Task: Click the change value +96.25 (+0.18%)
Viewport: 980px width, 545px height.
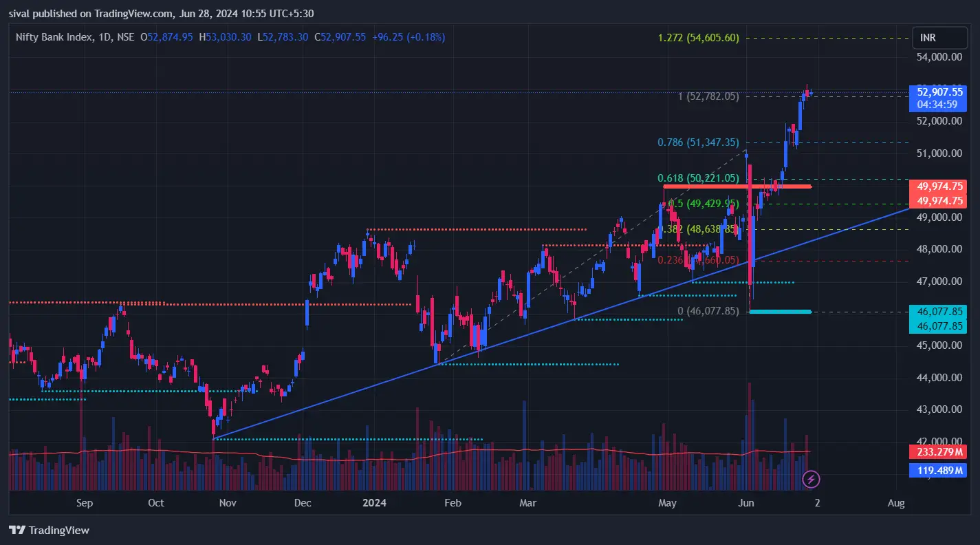Action: (409, 37)
